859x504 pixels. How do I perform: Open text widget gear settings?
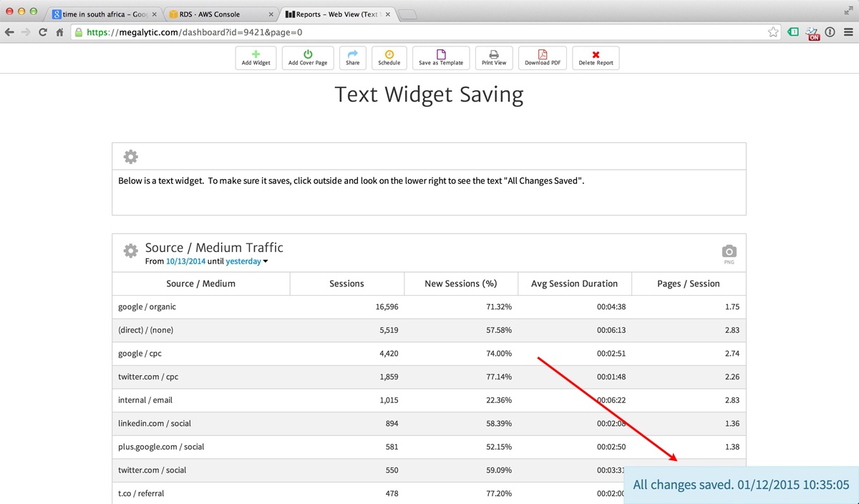click(130, 157)
